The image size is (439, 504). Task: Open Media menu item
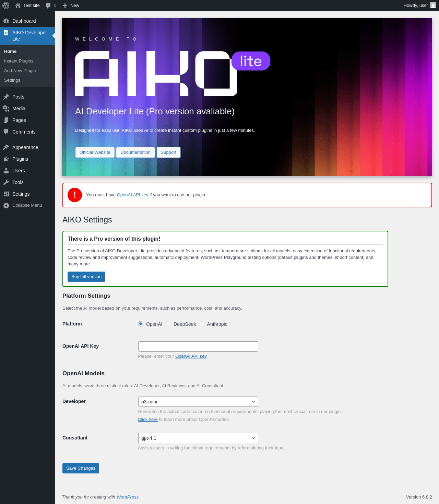tap(27, 108)
